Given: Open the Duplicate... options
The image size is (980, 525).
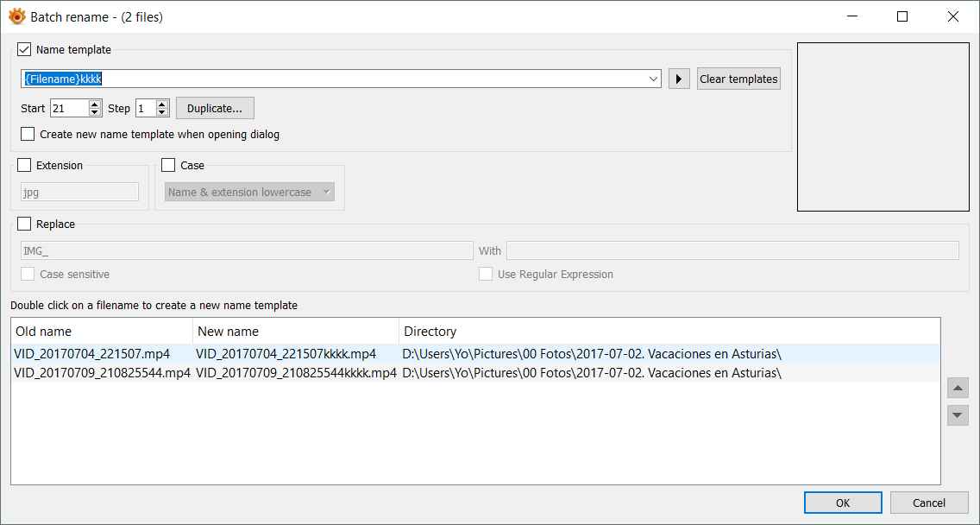Looking at the screenshot, I should click(215, 109).
